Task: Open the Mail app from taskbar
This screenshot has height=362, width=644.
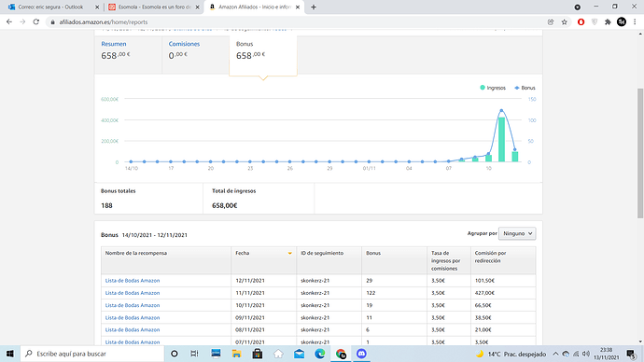Action: pos(299,354)
